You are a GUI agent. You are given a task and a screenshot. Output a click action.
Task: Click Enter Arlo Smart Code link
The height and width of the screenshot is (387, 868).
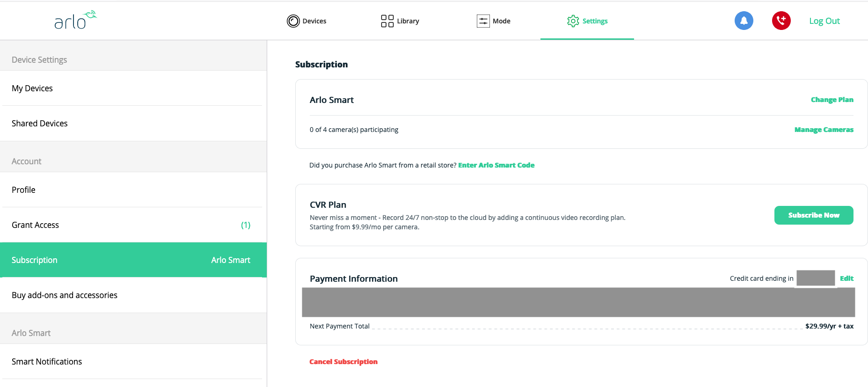496,165
